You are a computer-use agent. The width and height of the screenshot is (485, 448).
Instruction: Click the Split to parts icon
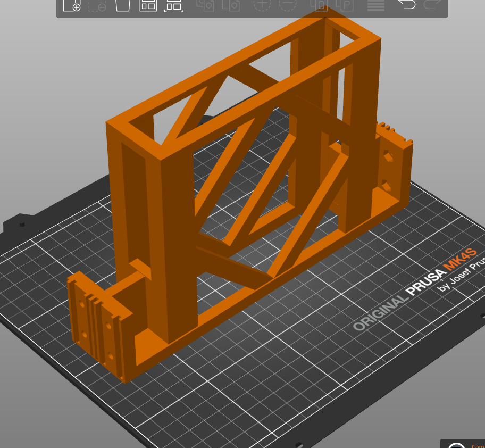pos(345,5)
